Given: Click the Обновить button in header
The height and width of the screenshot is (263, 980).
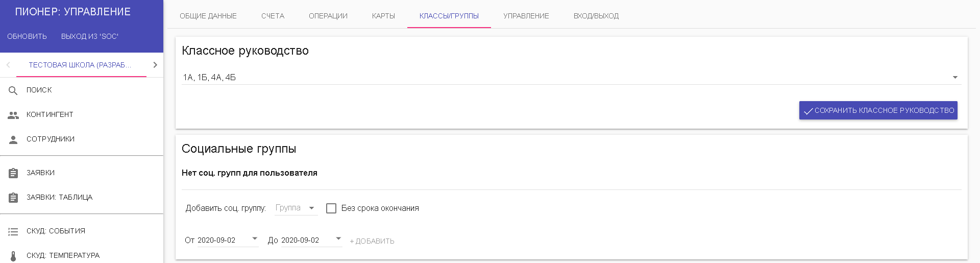Looking at the screenshot, I should 27,36.
